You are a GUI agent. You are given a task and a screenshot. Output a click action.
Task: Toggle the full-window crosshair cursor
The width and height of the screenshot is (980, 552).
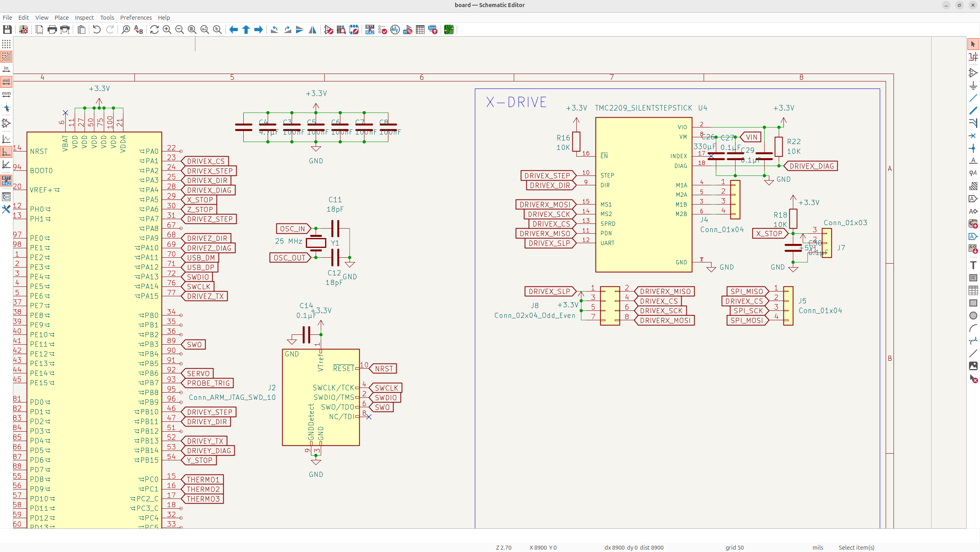6,108
